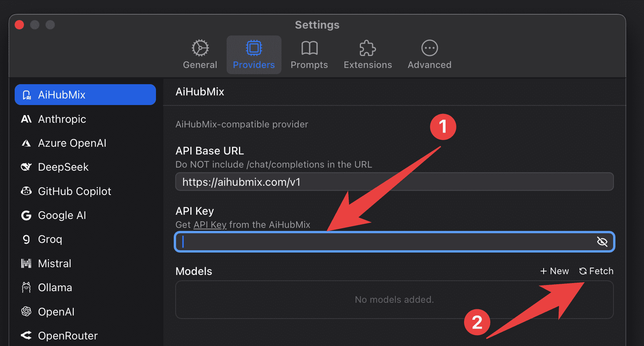The image size is (644, 346).
Task: Add a New model
Action: 554,271
